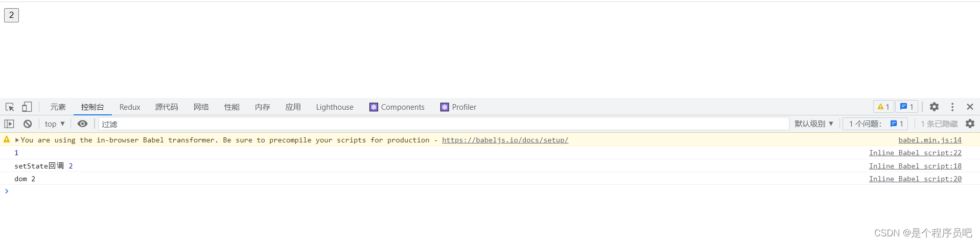
Task: Create a live expression via eye icon
Action: [x=82, y=124]
